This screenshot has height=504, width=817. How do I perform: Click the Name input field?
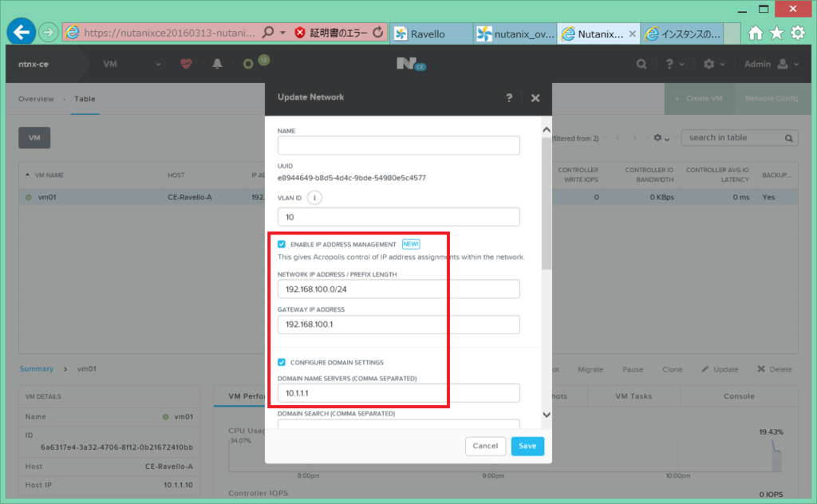coord(399,145)
